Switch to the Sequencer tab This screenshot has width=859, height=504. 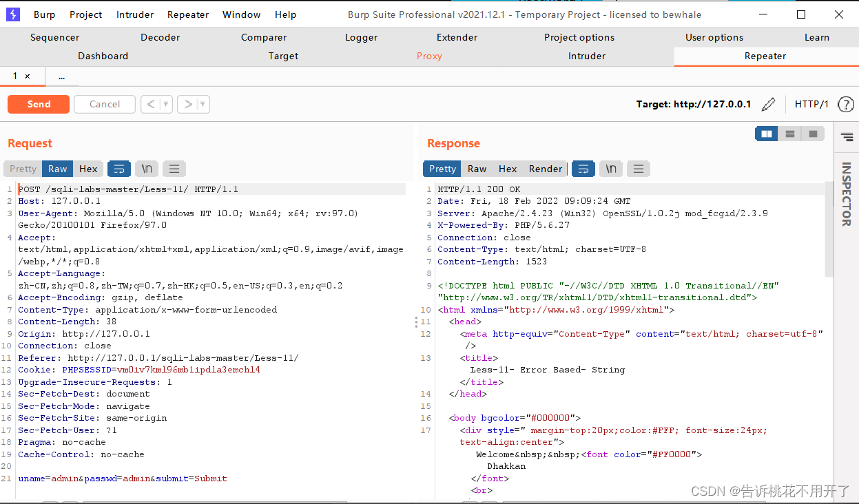[x=54, y=38]
